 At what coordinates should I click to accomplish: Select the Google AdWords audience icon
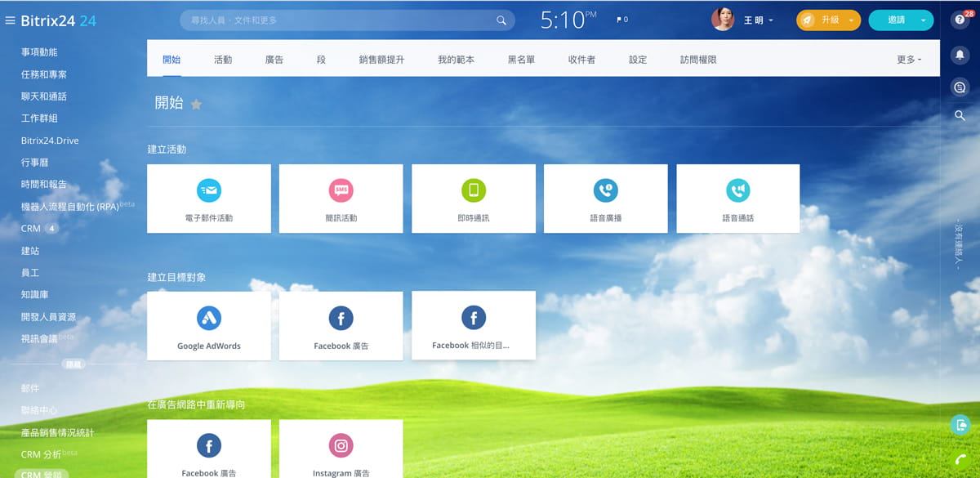209,318
